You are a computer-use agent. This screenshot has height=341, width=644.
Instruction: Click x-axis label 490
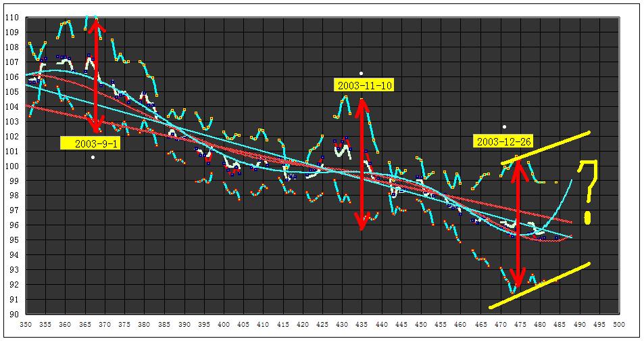pyautogui.click(x=580, y=325)
